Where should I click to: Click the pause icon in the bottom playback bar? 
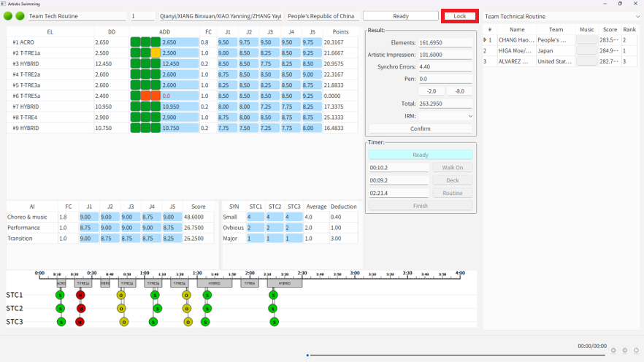point(625,350)
